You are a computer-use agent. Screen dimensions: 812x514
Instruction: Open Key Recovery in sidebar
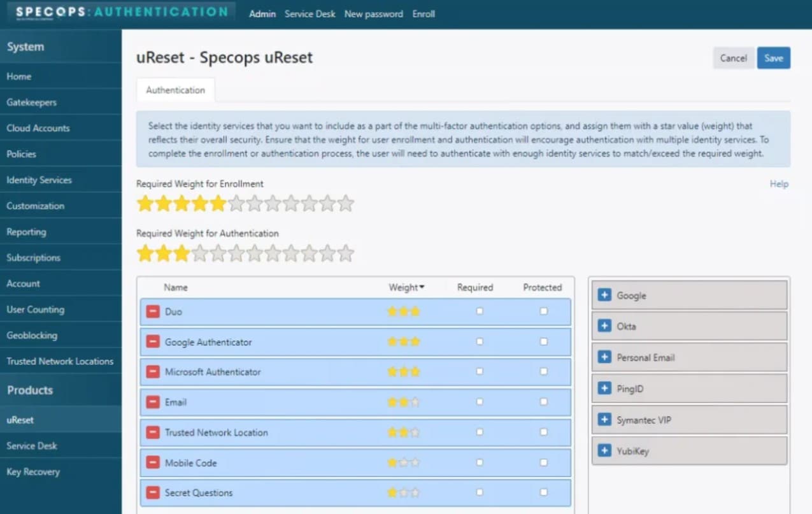tap(61, 471)
